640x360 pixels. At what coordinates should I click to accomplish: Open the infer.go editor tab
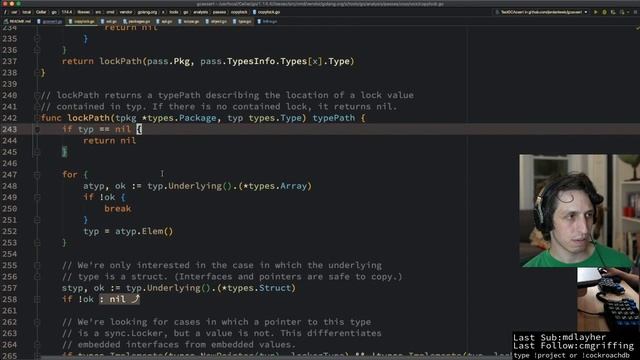(x=268, y=21)
